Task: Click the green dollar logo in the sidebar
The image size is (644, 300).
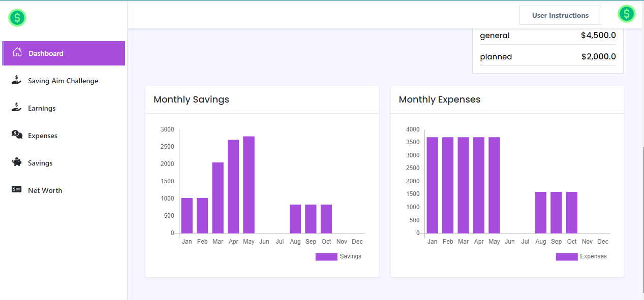Action: click(x=17, y=18)
